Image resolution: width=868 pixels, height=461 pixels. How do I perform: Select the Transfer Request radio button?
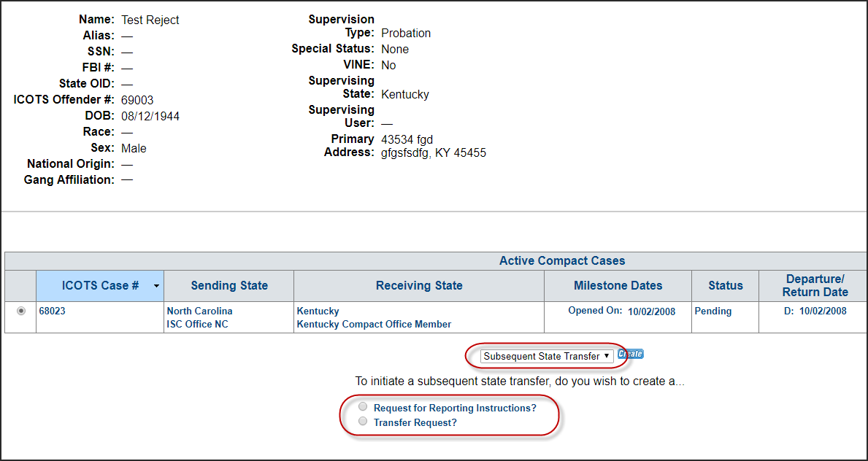(x=363, y=422)
